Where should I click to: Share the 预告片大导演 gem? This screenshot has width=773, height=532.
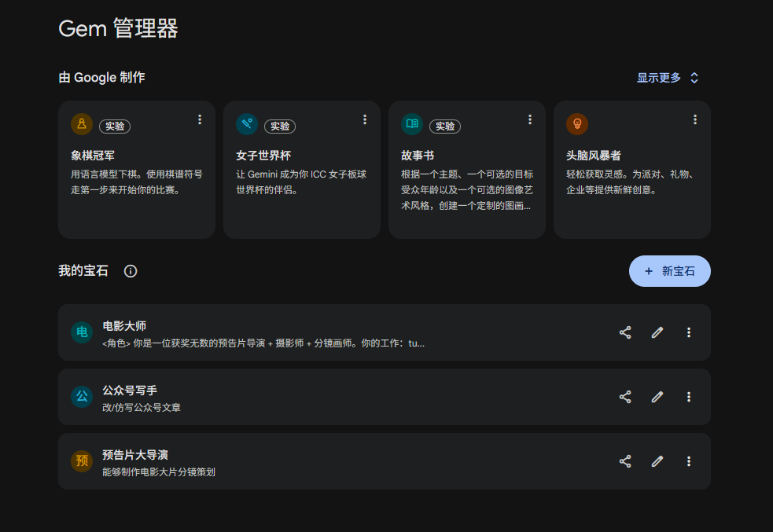(x=625, y=461)
